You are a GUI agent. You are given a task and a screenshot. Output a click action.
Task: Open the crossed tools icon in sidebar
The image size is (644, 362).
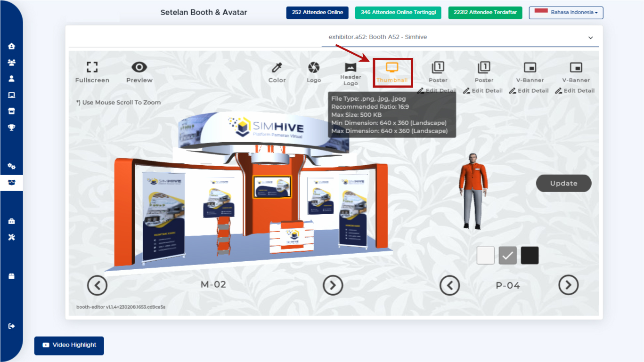[11, 237]
